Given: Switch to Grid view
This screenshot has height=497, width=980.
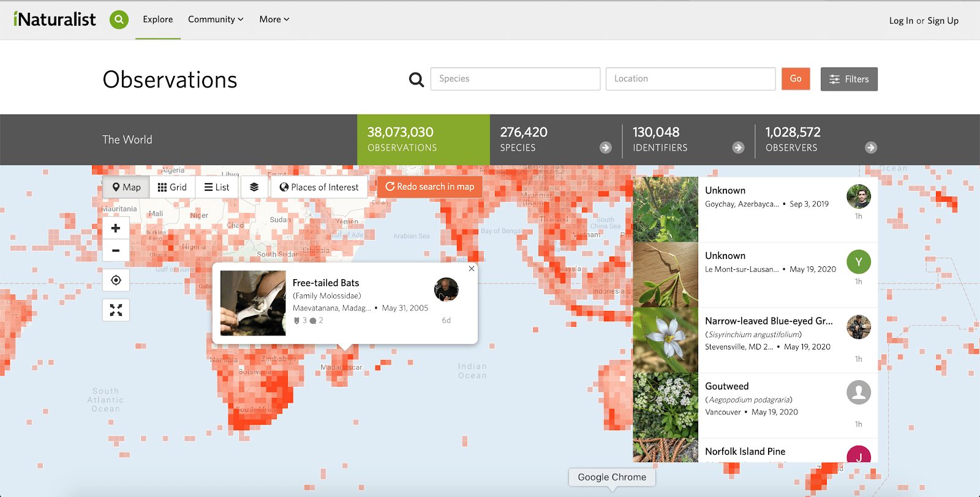Looking at the screenshot, I should click(172, 187).
